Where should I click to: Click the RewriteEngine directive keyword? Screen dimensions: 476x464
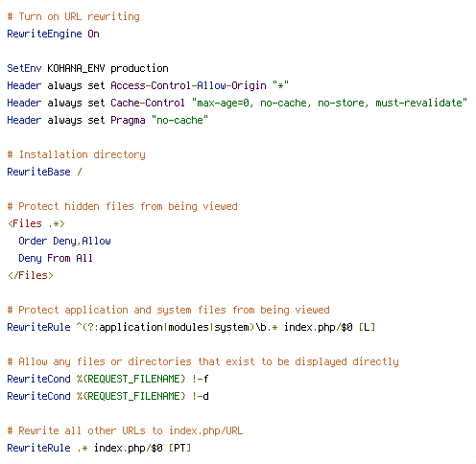coord(44,34)
